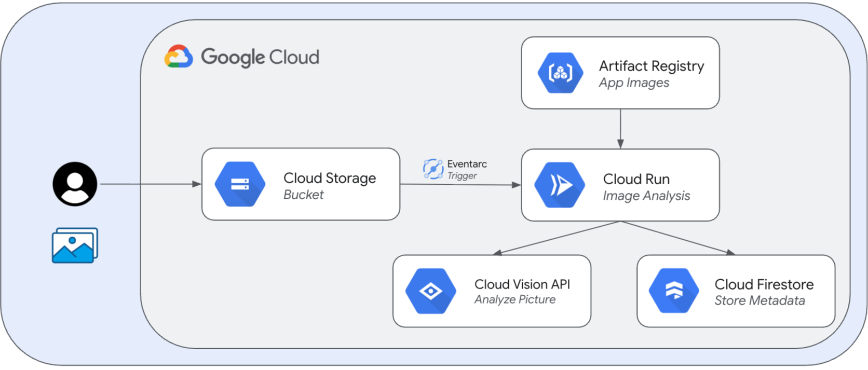Select the Cloud Firestore title label
Screen dimensions: 868x370
[764, 284]
